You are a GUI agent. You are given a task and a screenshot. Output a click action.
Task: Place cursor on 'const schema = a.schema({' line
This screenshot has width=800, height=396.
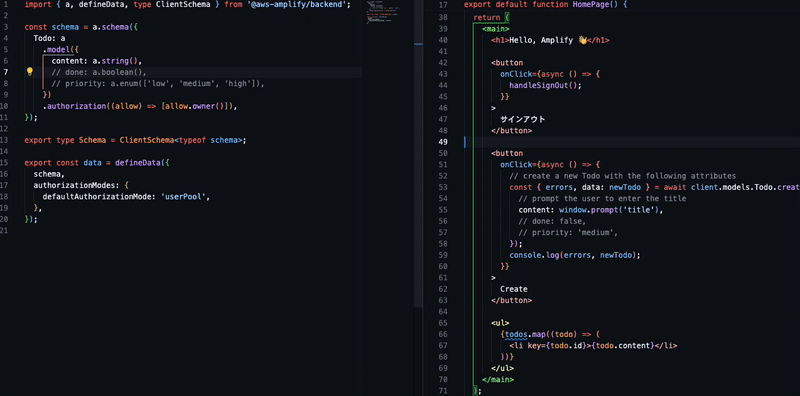81,27
